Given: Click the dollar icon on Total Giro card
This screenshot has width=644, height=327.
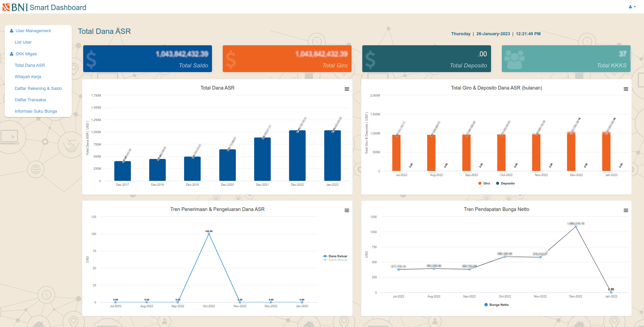Looking at the screenshot, I should 231,59.
